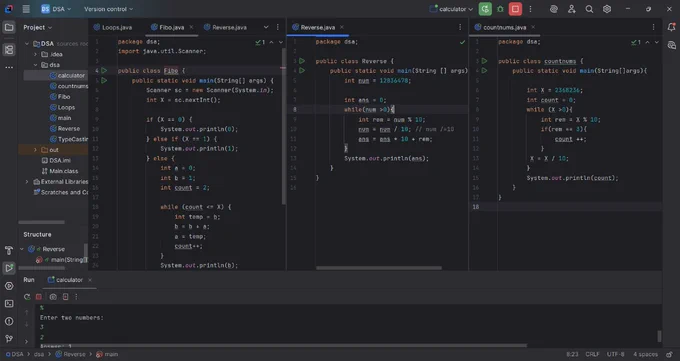Open the Project view mode dropdown
This screenshot has width=680, height=361.
pyautogui.click(x=38, y=27)
